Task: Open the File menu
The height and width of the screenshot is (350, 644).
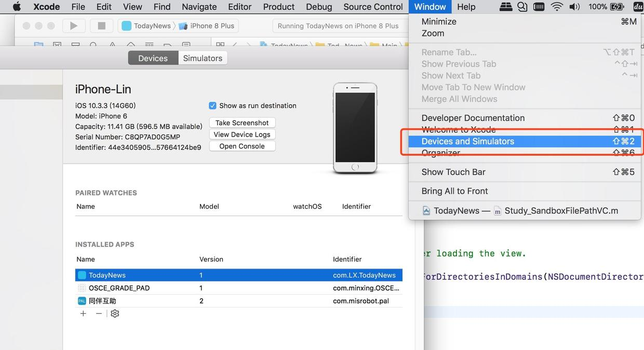Action: coord(78,7)
